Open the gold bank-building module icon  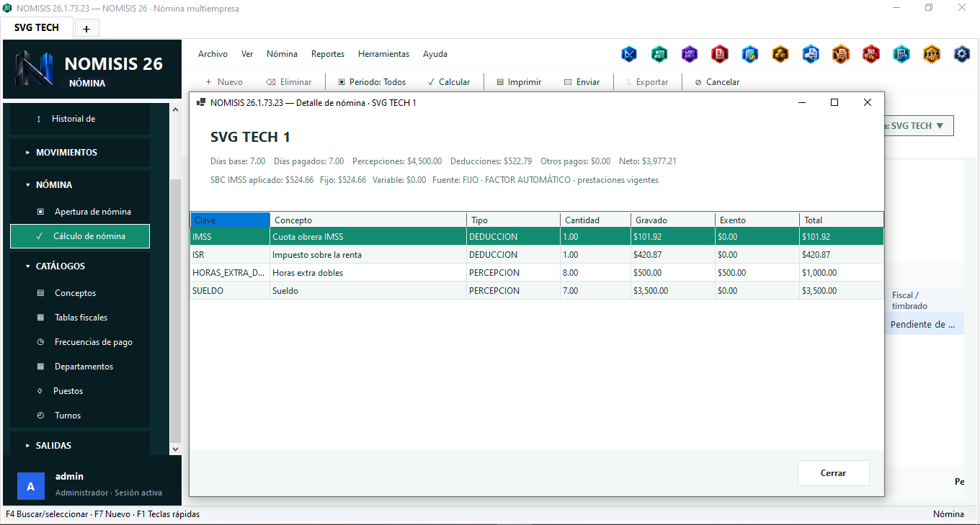coord(932,54)
